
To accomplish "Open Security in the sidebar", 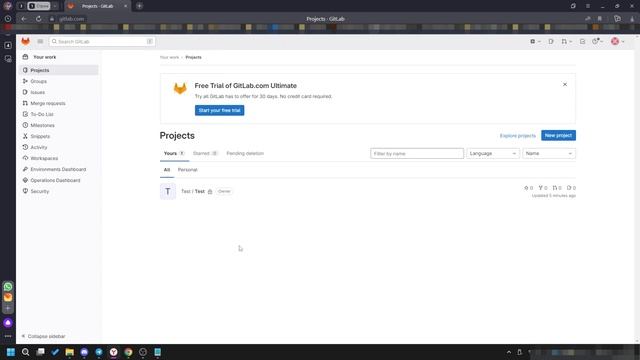I will pyautogui.click(x=59, y=191).
